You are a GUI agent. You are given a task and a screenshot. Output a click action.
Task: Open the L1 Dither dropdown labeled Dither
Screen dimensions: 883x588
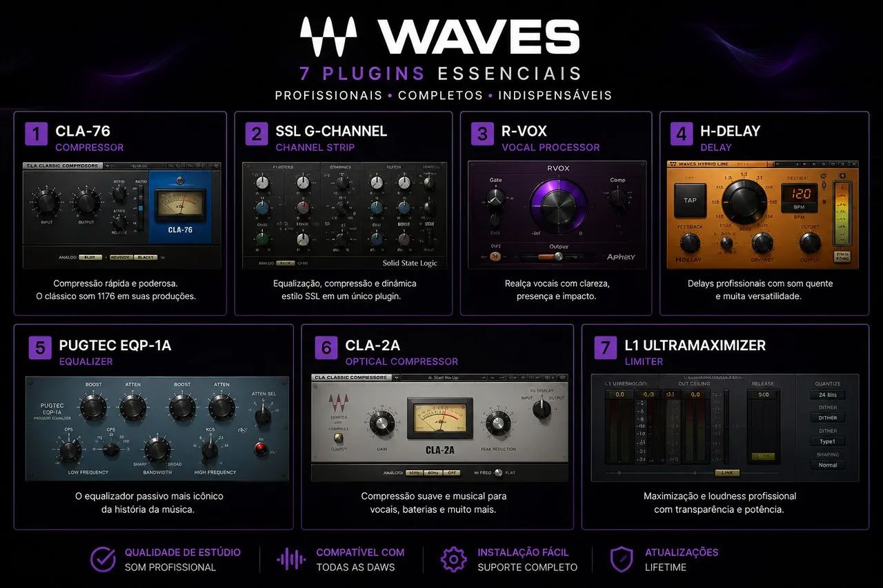click(x=828, y=418)
